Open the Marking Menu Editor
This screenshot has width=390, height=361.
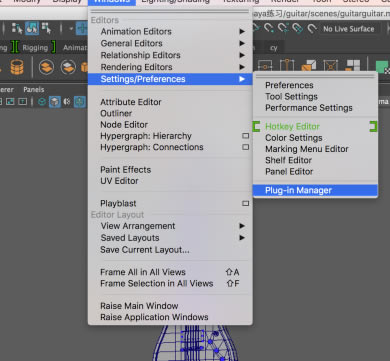[315, 149]
